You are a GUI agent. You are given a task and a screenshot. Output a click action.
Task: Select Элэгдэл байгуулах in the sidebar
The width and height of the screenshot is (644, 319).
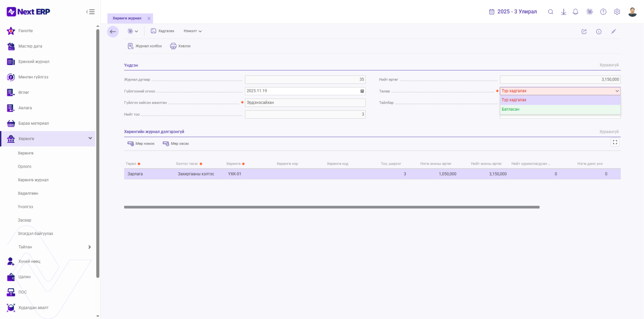coord(35,234)
